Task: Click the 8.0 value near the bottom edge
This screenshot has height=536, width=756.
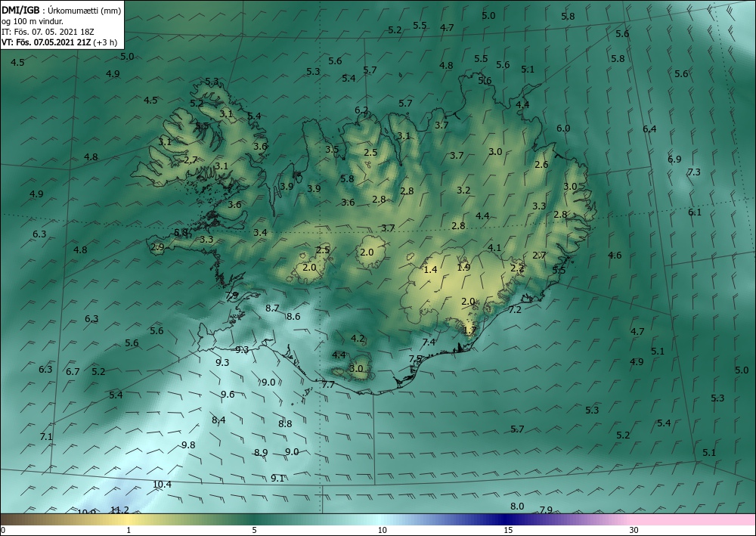Action: coord(517,506)
